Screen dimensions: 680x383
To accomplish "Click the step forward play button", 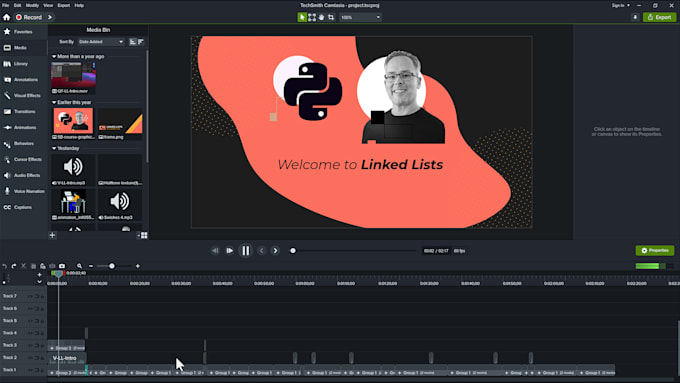I will point(229,251).
